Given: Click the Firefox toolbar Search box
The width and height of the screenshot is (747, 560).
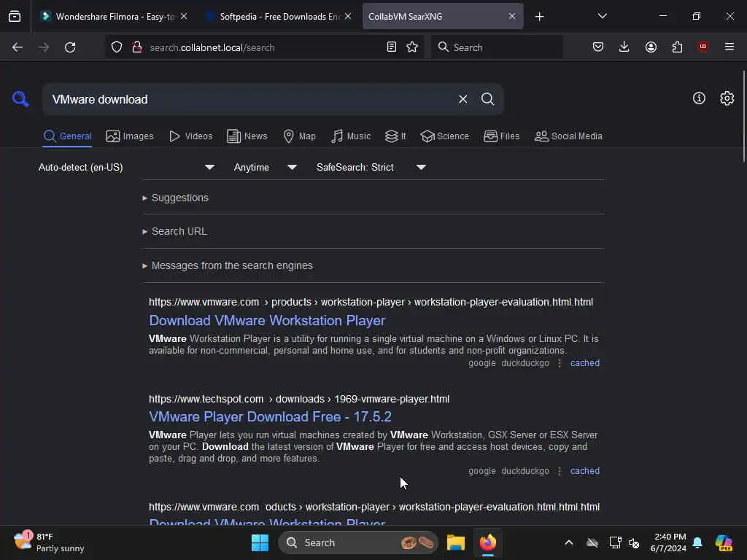Looking at the screenshot, I should coord(496,47).
